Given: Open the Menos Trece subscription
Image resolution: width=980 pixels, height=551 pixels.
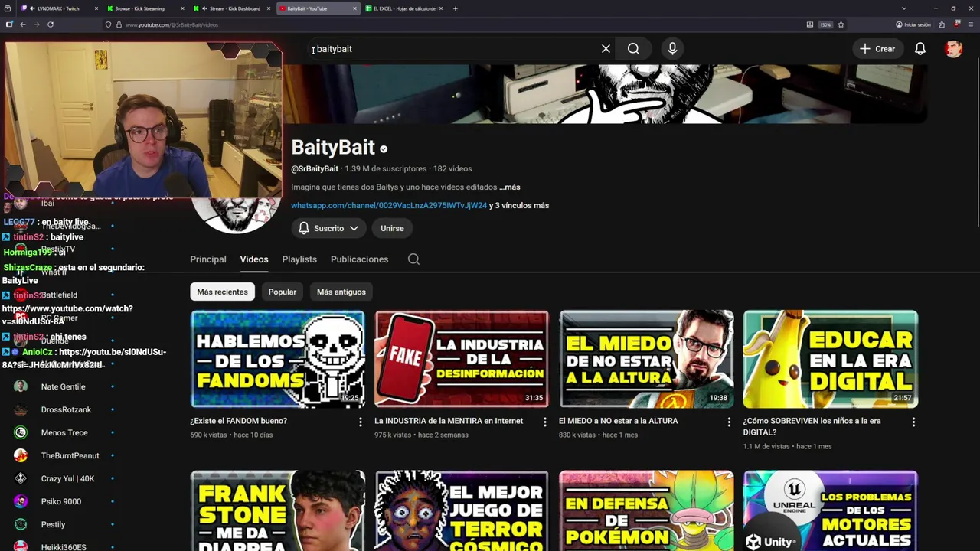Looking at the screenshot, I should click(x=64, y=432).
